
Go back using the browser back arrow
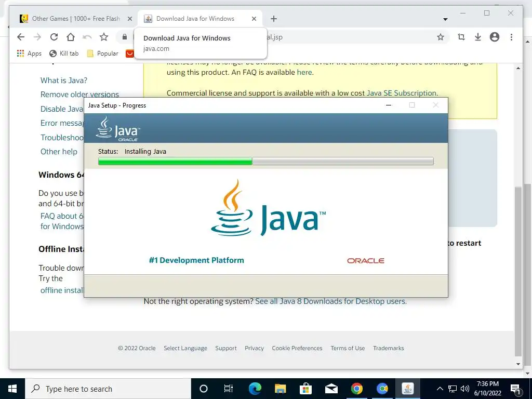click(21, 37)
